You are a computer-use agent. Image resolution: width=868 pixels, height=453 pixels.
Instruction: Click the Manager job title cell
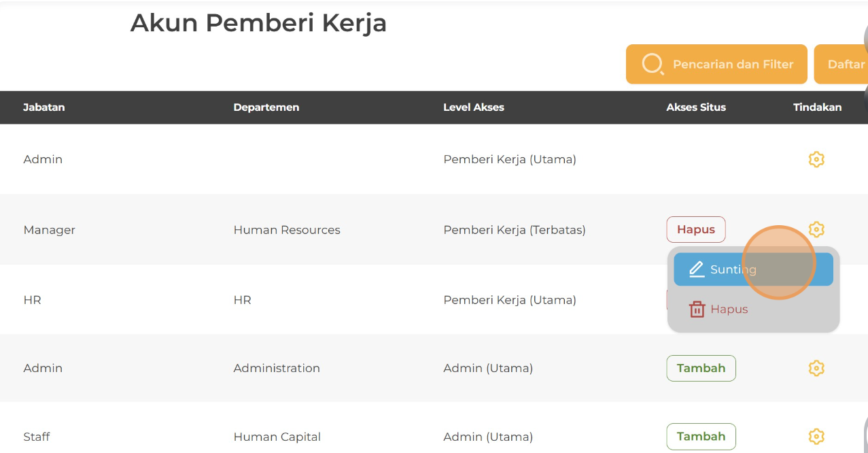click(x=49, y=230)
